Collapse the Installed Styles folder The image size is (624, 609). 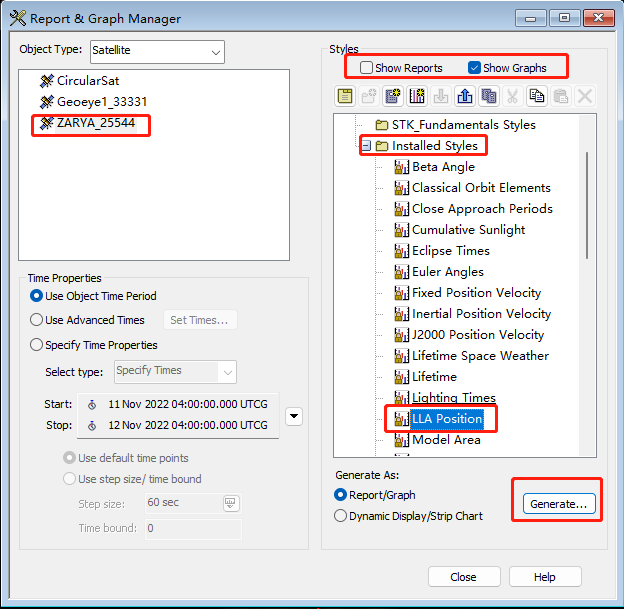(x=366, y=146)
